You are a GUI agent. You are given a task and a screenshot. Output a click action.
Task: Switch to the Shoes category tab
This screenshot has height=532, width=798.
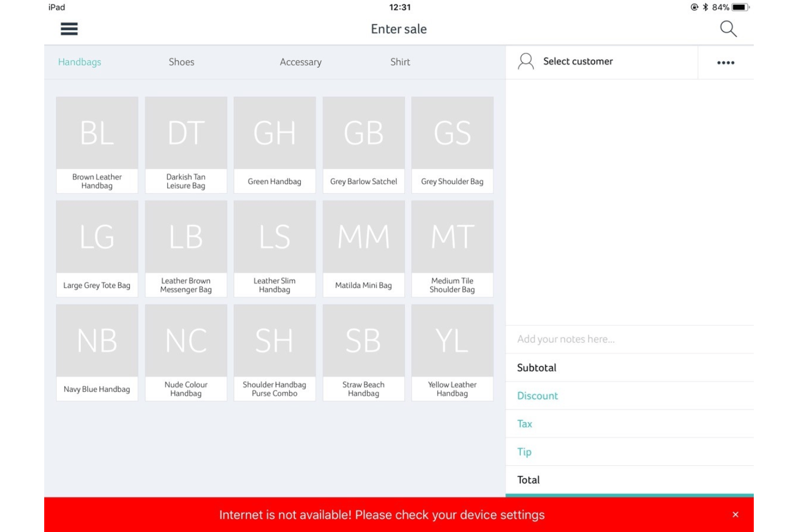coord(182,62)
